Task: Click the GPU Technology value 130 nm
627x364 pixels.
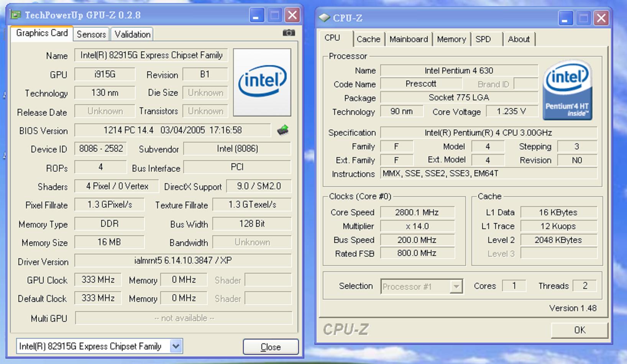Action: [105, 92]
